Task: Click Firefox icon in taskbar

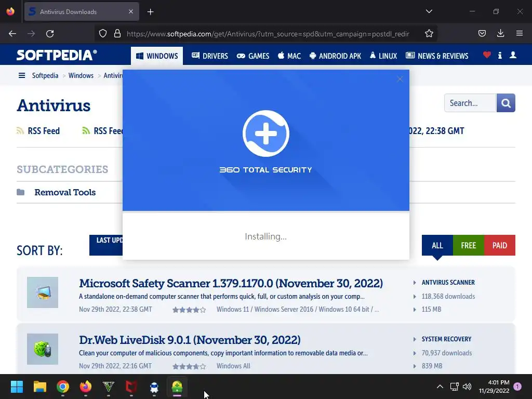Action: [86, 387]
